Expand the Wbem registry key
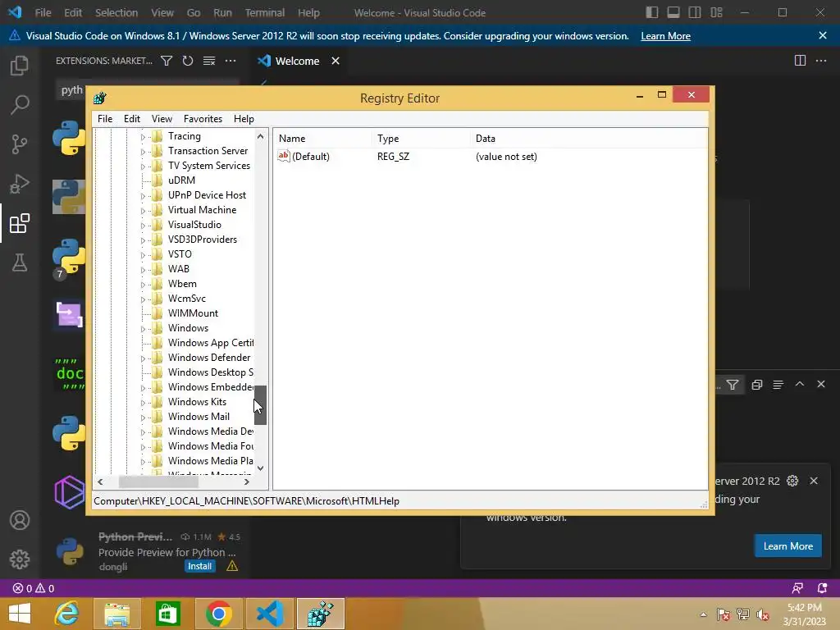This screenshot has height=630, width=840. [x=143, y=285]
